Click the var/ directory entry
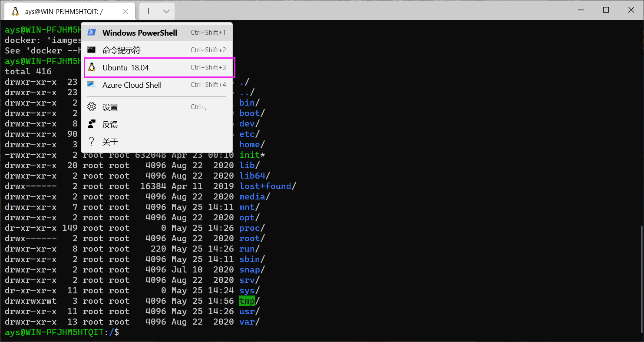The height and width of the screenshot is (342, 644). click(x=250, y=322)
